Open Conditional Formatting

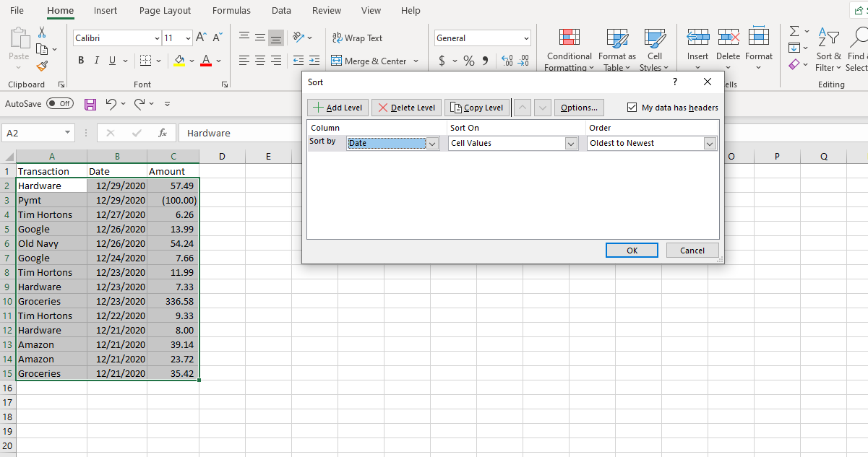coord(570,49)
